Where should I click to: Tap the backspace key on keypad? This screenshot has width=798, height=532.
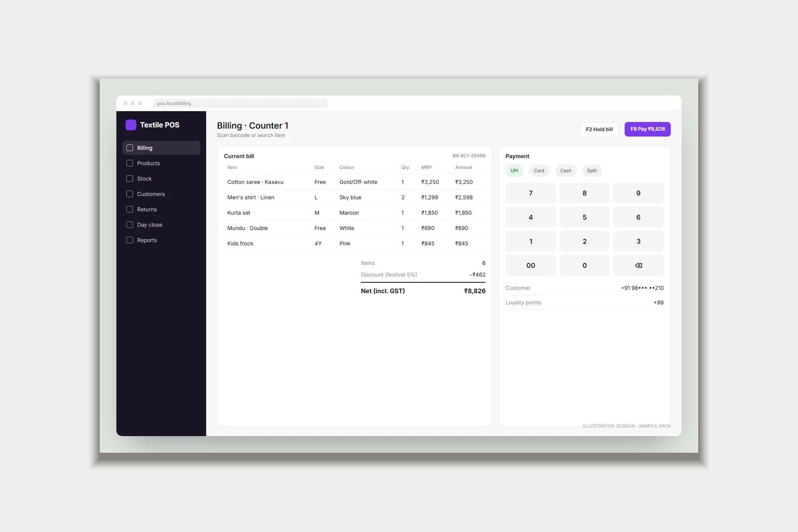tap(638, 265)
